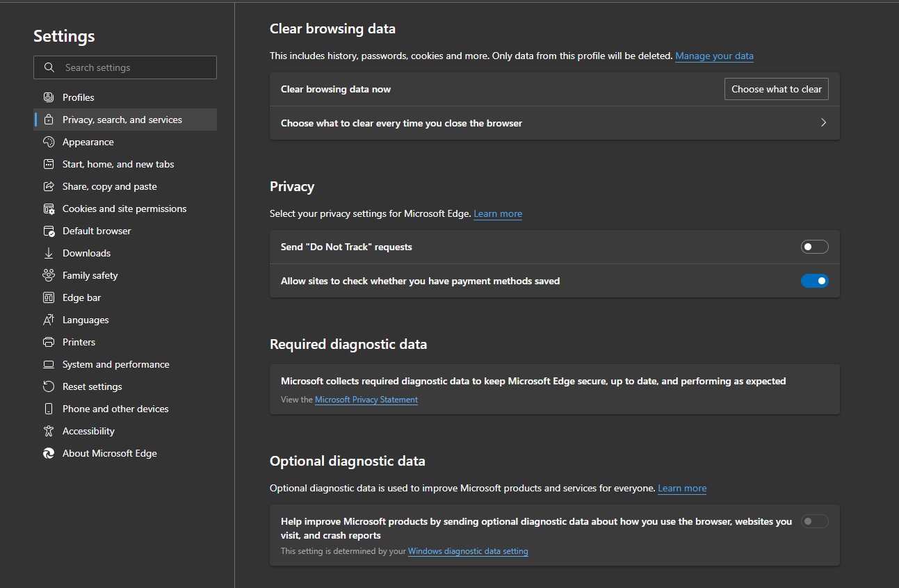The height and width of the screenshot is (588, 899).
Task: Select Share, copy and paste label
Action: [x=110, y=186]
